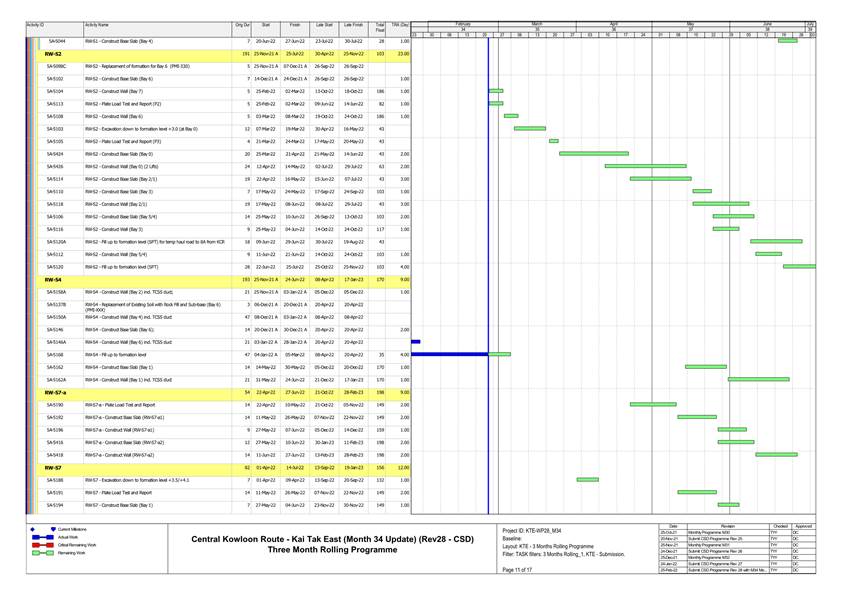Screen dimensions: 865x611
Task: Click the Late Finish column header
Action: pos(353,24)
